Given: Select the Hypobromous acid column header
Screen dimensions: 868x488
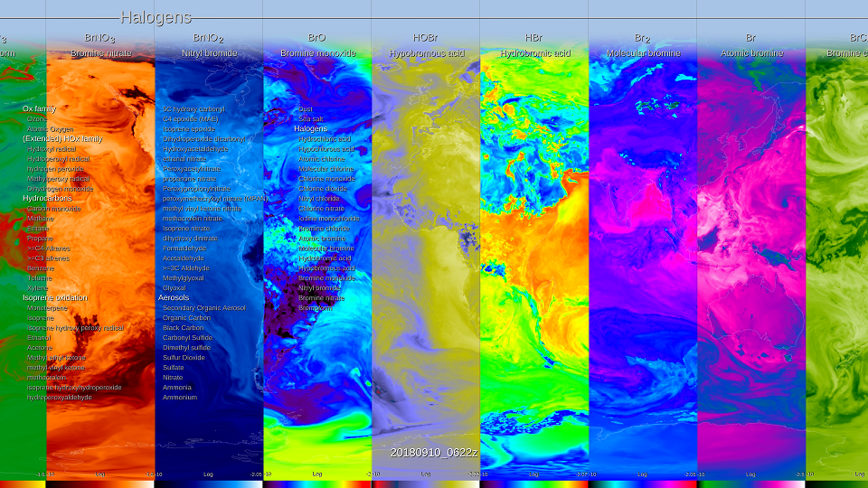Looking at the screenshot, I should pos(426,53).
